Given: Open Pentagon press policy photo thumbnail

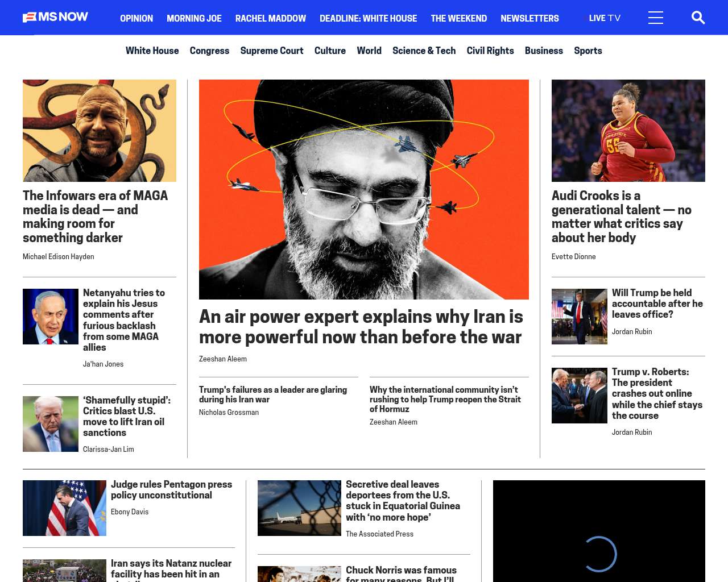Looking at the screenshot, I should coord(64,508).
